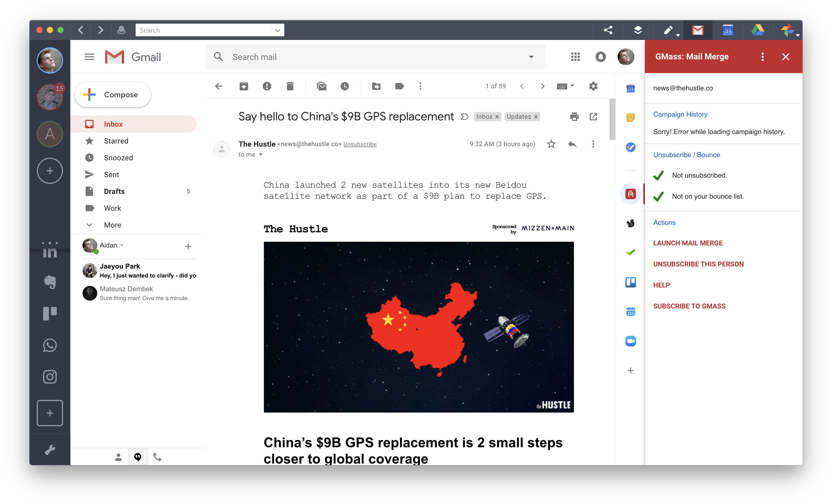Open the Aidan chat status dropdown
Screen dimensions: 832x504
pos(122,245)
